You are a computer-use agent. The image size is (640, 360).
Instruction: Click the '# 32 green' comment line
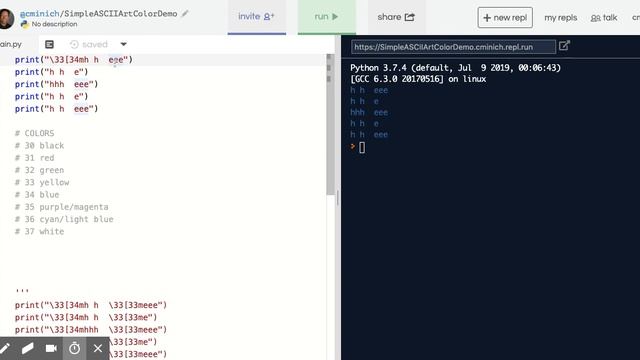pos(40,170)
